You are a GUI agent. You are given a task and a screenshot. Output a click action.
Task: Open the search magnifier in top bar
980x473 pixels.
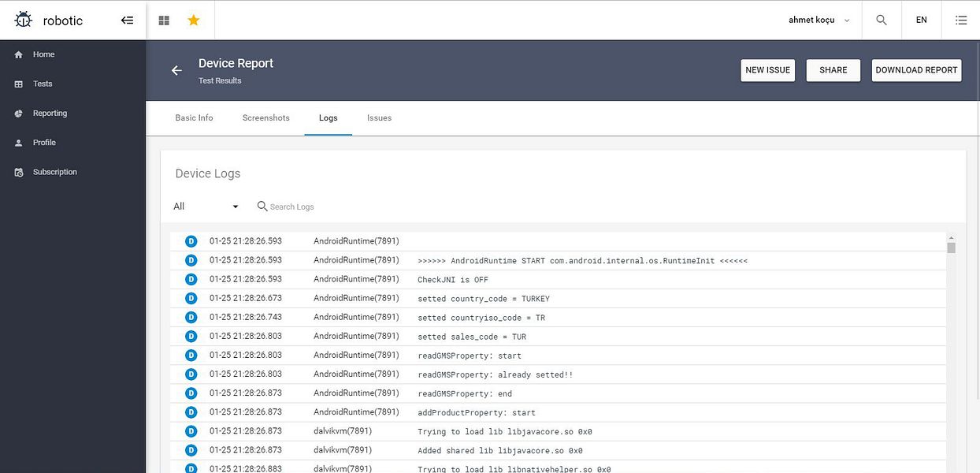pyautogui.click(x=882, y=20)
